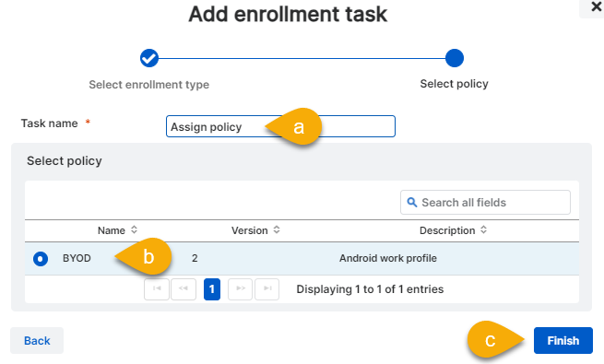Click into the Task name input field
The image size is (604, 364).
tap(280, 126)
